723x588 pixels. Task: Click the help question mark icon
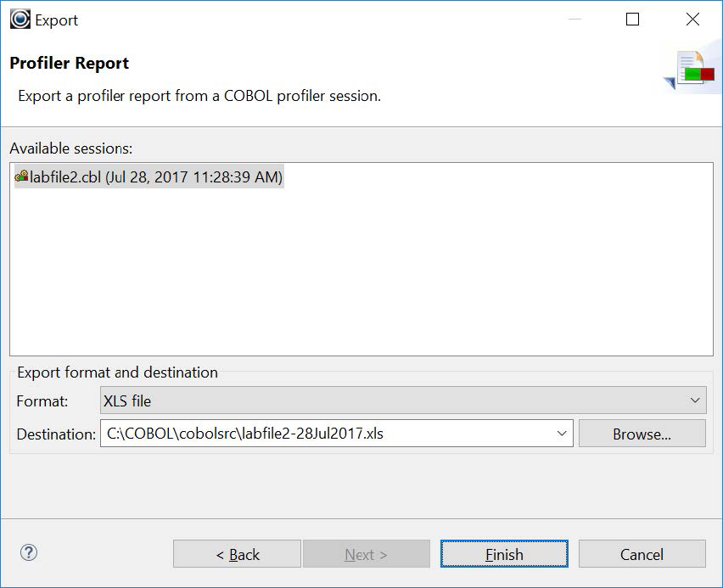pyautogui.click(x=30, y=552)
